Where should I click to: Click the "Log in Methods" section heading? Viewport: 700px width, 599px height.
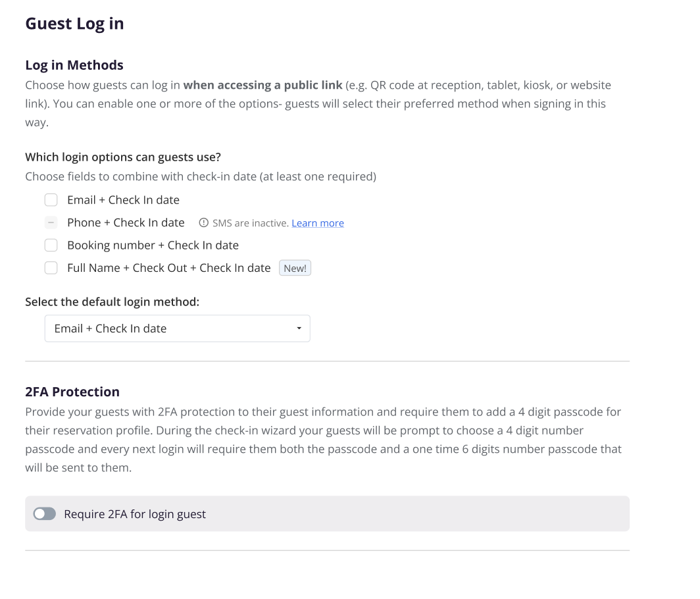point(74,65)
